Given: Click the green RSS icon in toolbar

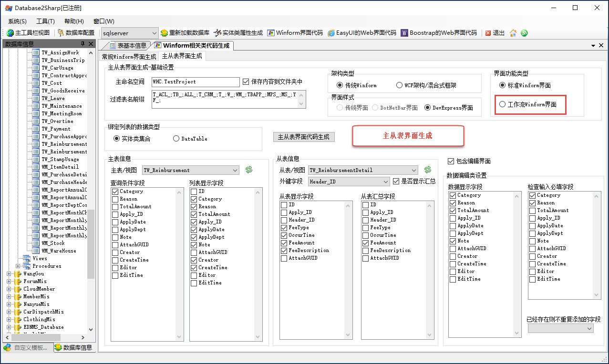Looking at the screenshot, I should [524, 33].
